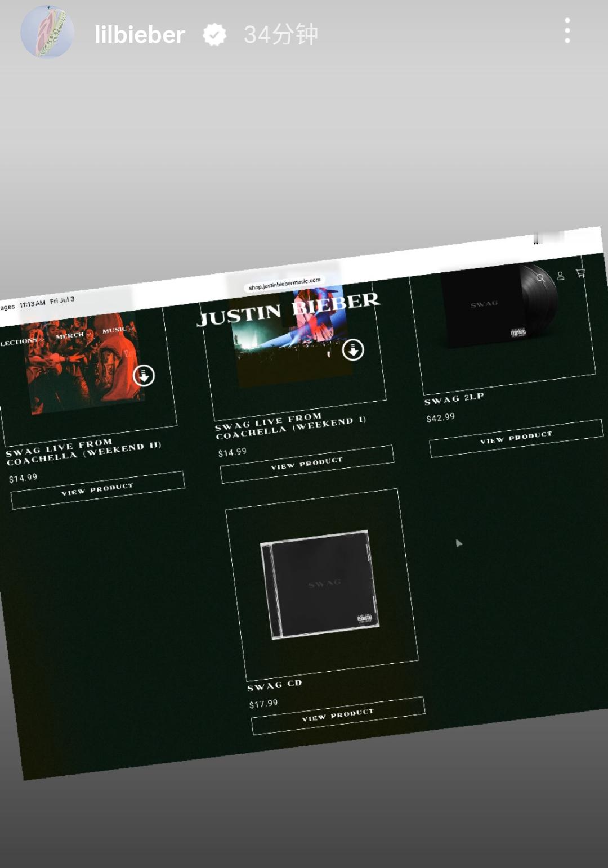608x868 pixels.
Task: Click title SWAG LIVE FROM COACHELLA (WEEKEND II)
Action: pos(83,452)
